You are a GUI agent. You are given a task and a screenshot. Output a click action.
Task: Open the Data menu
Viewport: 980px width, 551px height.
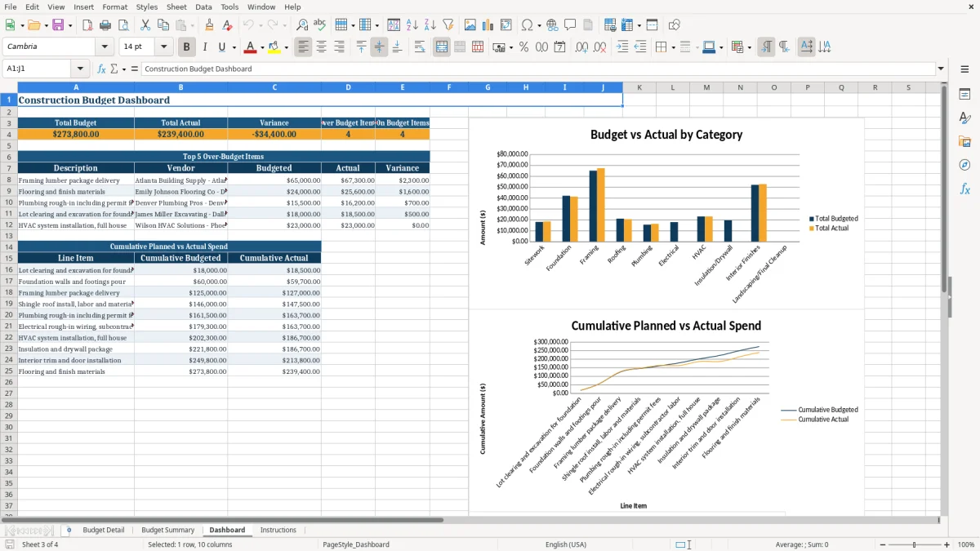pyautogui.click(x=203, y=7)
